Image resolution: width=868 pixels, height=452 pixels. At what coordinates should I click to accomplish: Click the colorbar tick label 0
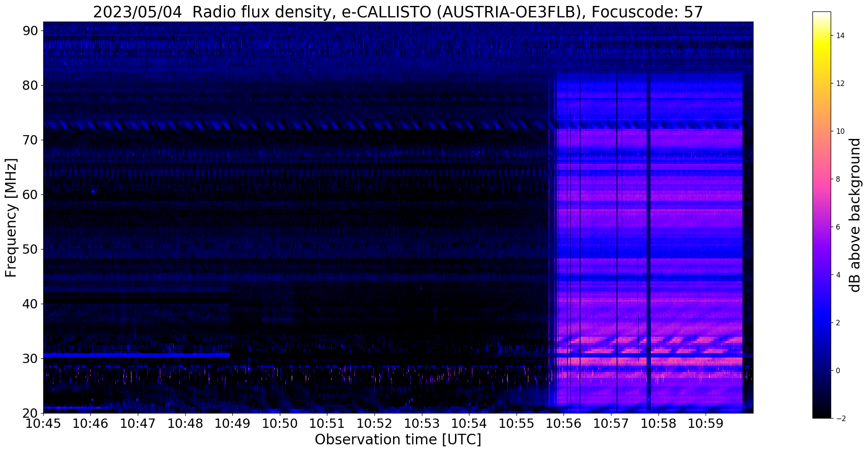pos(837,371)
